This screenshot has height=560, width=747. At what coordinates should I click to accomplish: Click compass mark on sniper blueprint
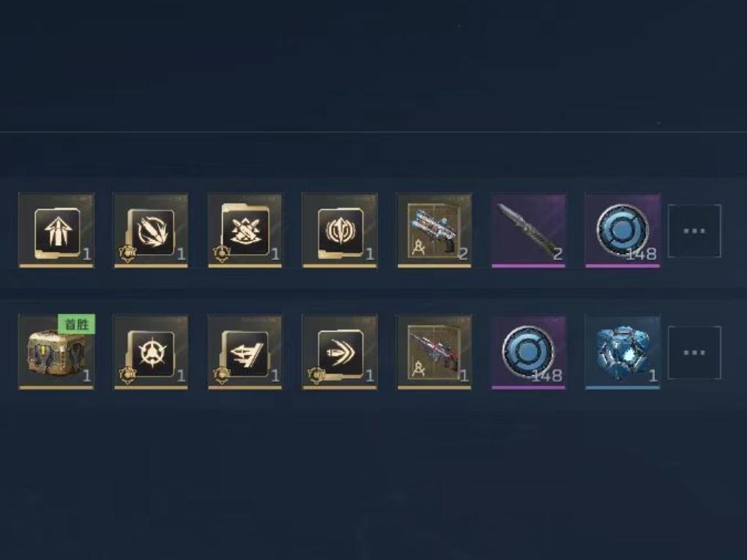418,369
